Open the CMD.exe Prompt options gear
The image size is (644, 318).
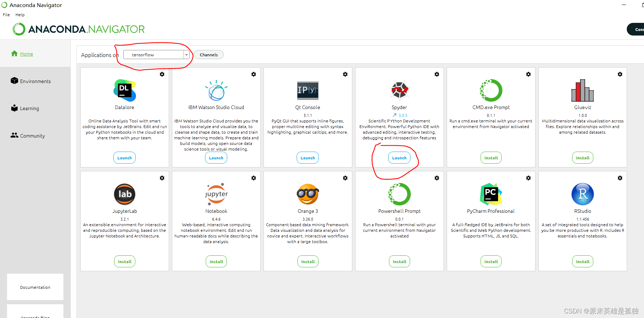point(528,74)
